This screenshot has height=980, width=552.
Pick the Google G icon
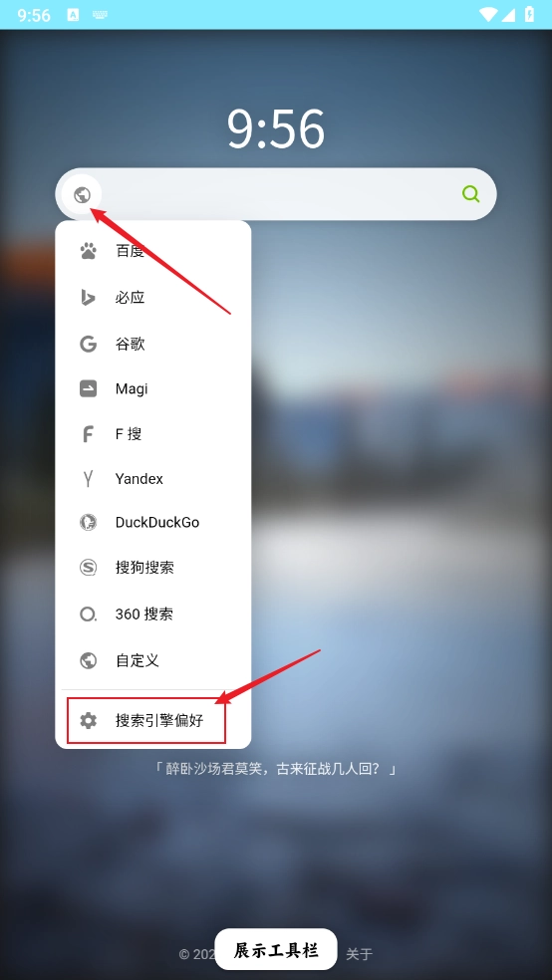88,344
